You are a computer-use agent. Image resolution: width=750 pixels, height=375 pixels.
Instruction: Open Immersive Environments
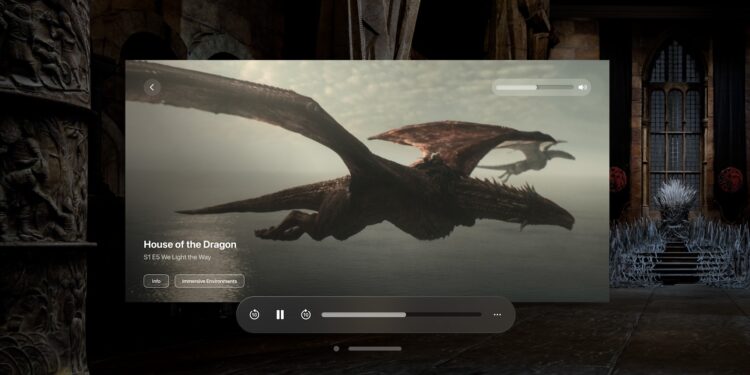point(210,281)
